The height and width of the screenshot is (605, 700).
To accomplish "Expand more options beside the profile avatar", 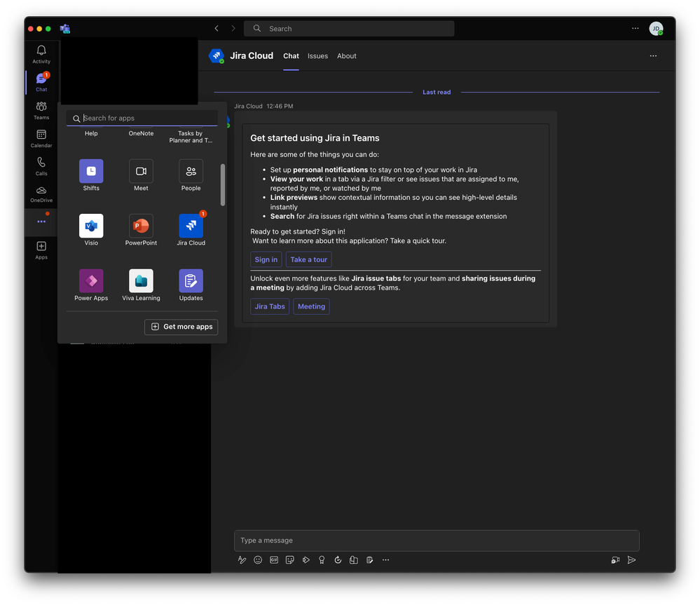I will coord(635,29).
